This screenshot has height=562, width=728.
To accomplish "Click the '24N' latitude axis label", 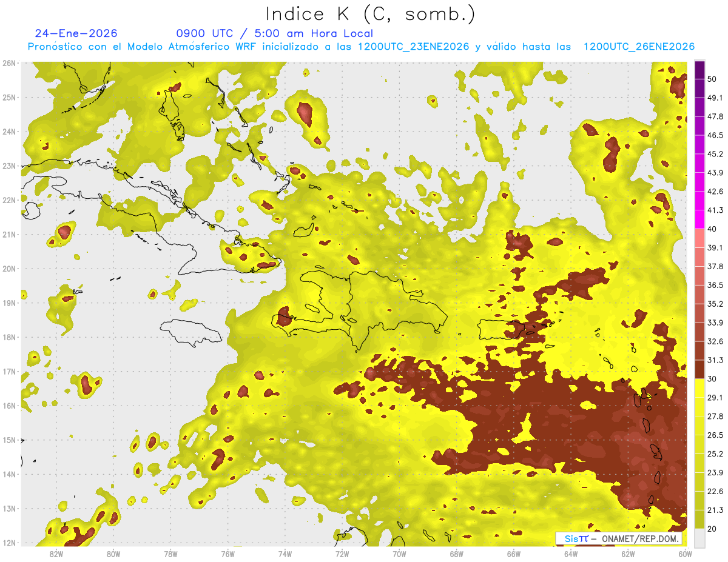I will click(x=9, y=132).
